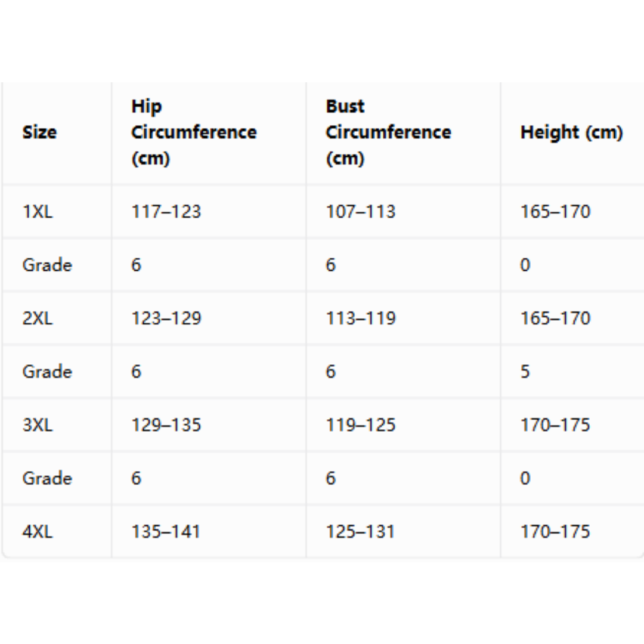Click the 129–135 hip value

click(x=166, y=425)
